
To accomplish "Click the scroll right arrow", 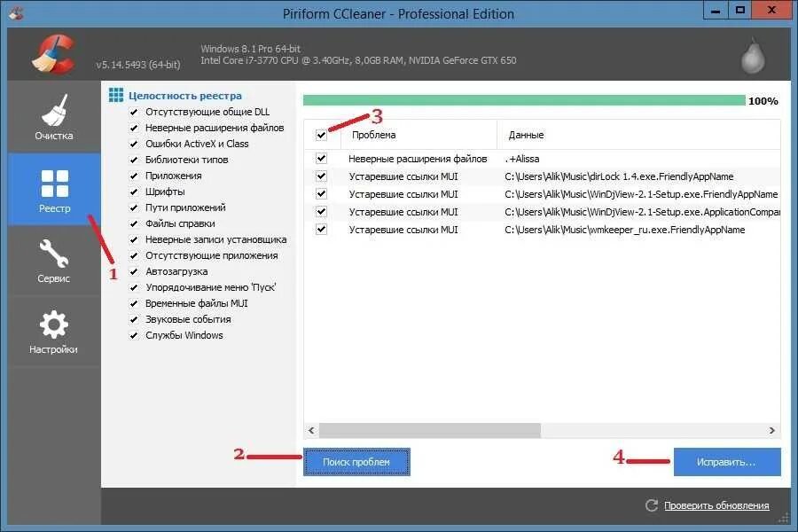I will 772,430.
